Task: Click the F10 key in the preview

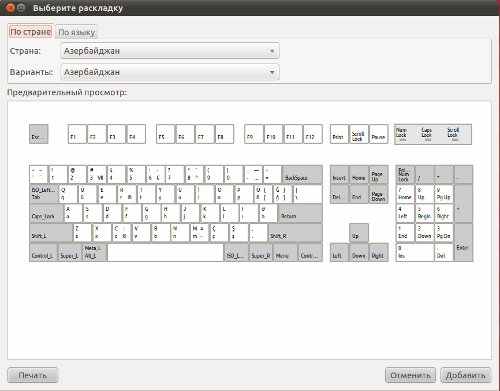Action: 273,134
